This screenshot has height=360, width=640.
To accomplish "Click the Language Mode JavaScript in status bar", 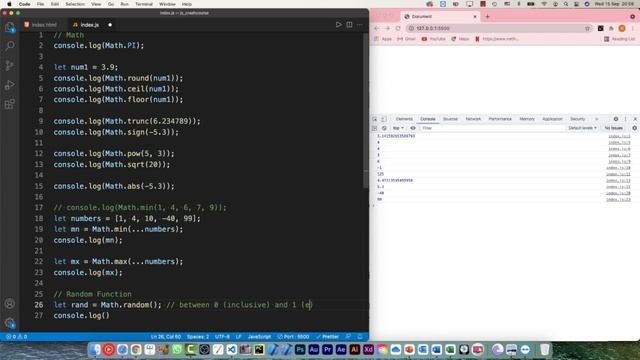I will pos(259,337).
